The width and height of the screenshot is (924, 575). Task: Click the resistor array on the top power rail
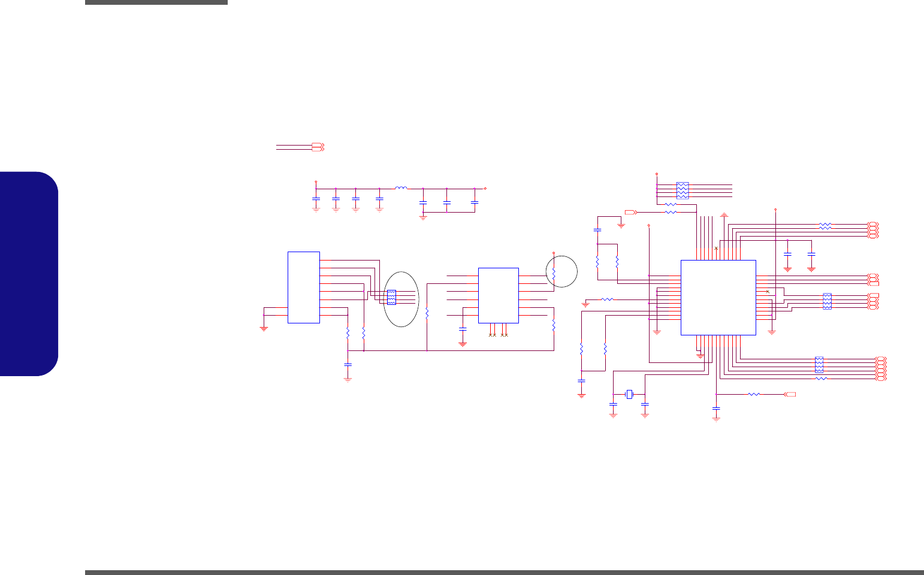pyautogui.click(x=682, y=190)
